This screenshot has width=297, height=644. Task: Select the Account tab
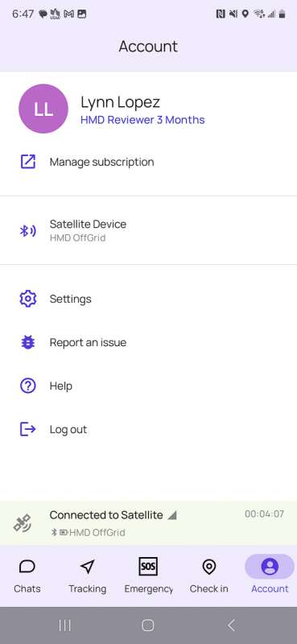pyautogui.click(x=270, y=576)
